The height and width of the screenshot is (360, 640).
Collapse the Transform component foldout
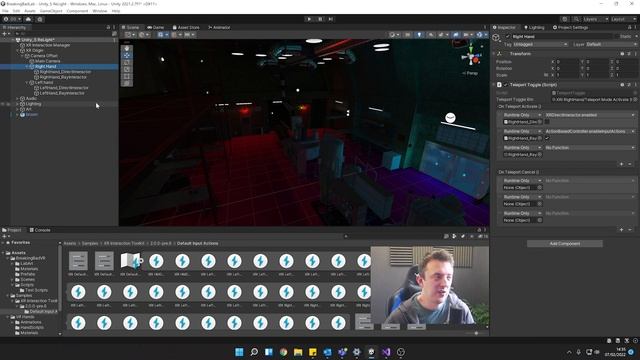tap(494, 53)
